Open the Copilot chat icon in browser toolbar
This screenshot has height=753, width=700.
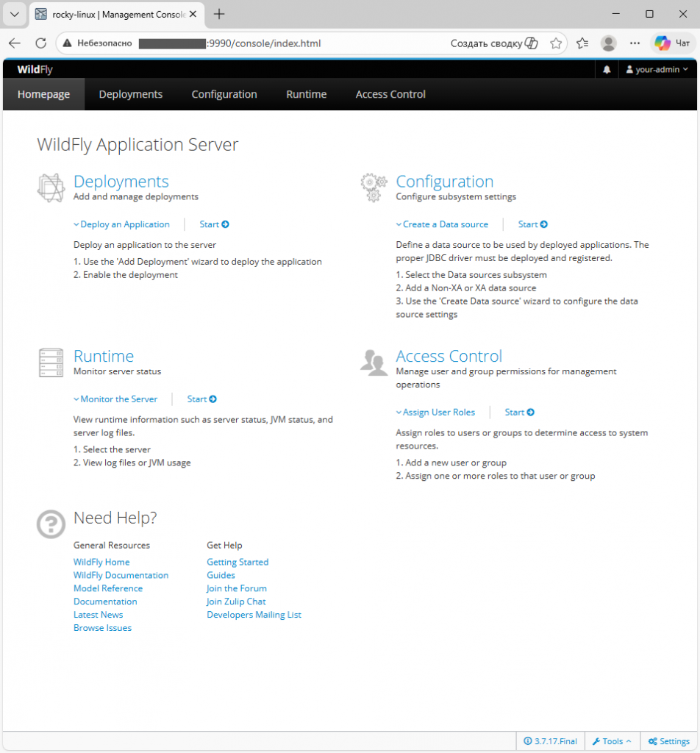point(662,43)
